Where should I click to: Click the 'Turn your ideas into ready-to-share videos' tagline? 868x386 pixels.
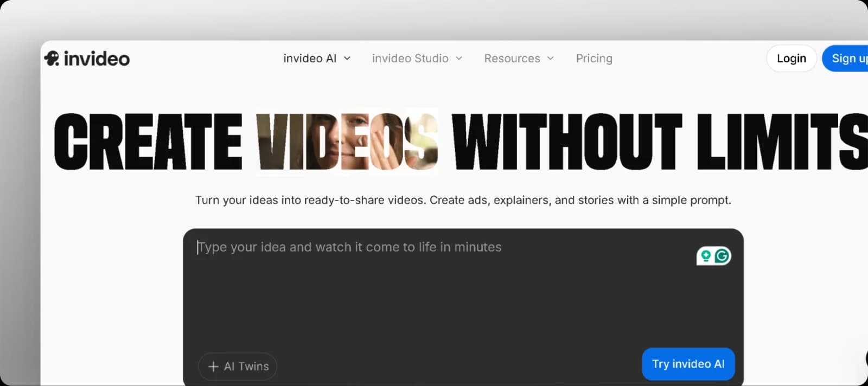463,200
